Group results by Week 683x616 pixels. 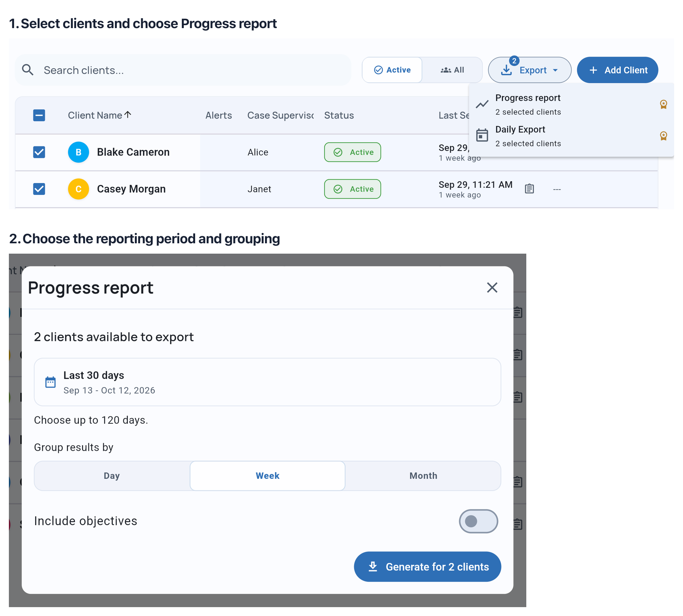pyautogui.click(x=268, y=476)
